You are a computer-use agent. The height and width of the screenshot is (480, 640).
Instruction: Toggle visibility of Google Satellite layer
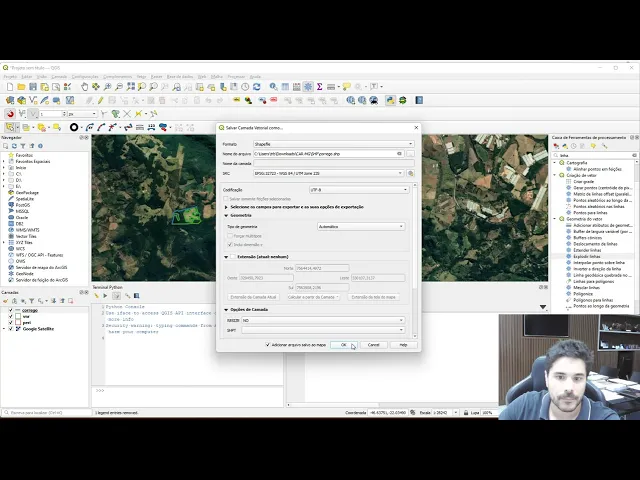[11, 329]
